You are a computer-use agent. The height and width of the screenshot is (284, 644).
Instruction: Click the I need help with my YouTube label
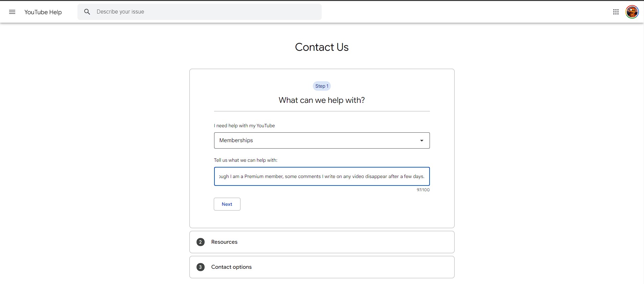[244, 126]
